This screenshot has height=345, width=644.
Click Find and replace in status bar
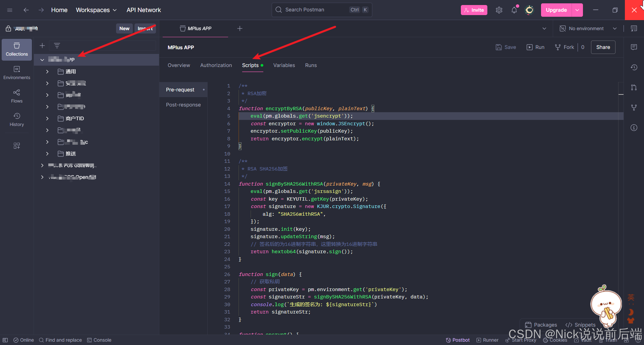(x=60, y=340)
